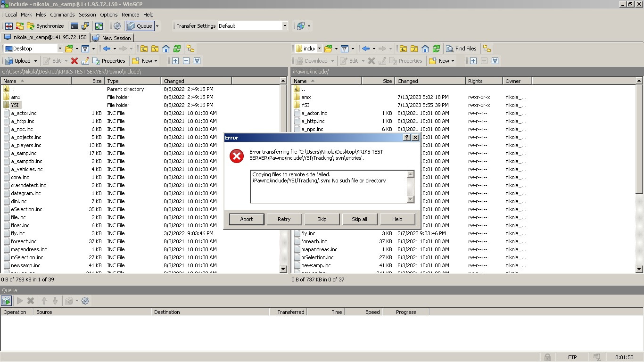
Task: Click Find Files in the remote toolbar
Action: pos(461,49)
